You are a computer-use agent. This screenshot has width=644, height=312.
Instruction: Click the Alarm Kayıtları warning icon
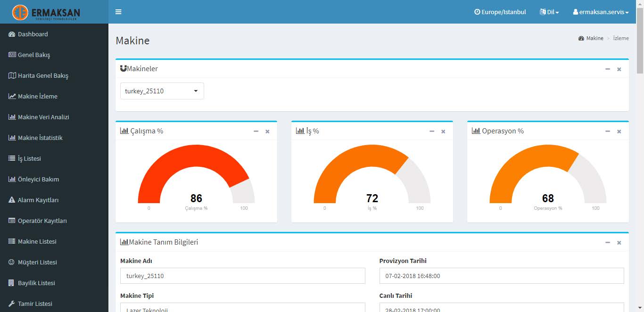click(12, 200)
